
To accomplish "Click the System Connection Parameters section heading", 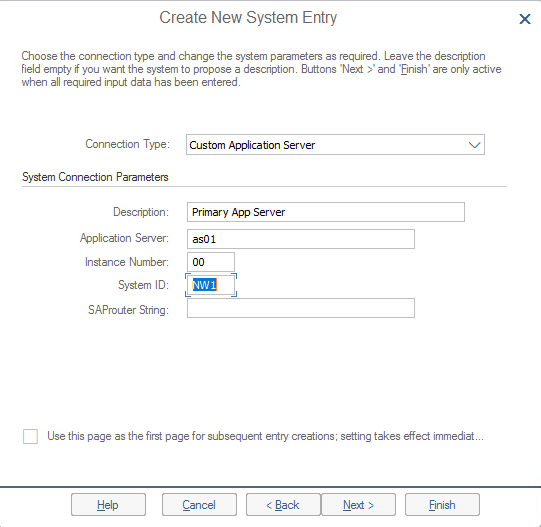I will click(x=95, y=177).
